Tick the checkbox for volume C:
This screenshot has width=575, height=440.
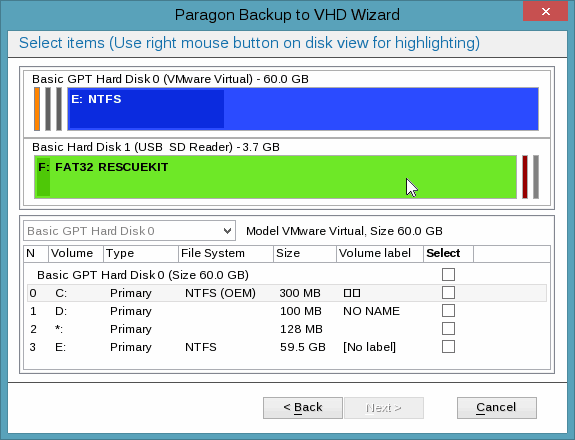[x=448, y=293]
